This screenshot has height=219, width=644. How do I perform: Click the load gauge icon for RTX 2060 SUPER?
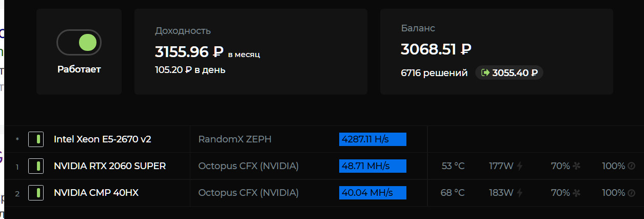point(632,166)
